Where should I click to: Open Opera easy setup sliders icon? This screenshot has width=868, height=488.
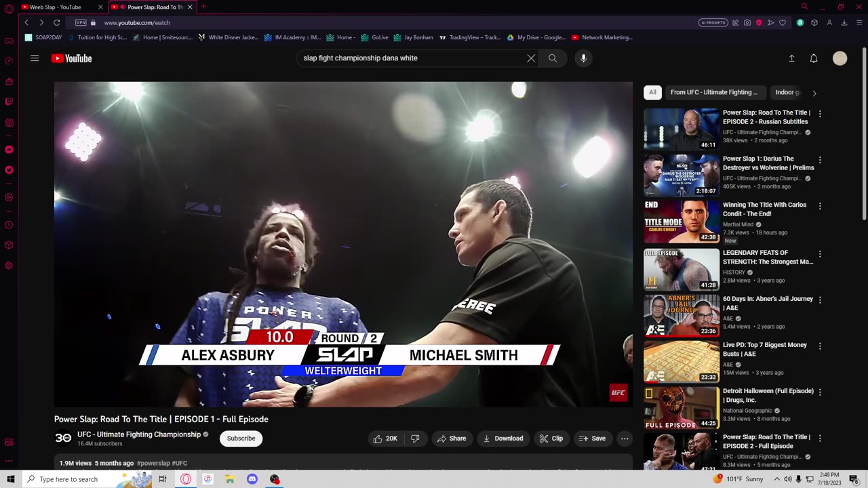[x=859, y=22]
